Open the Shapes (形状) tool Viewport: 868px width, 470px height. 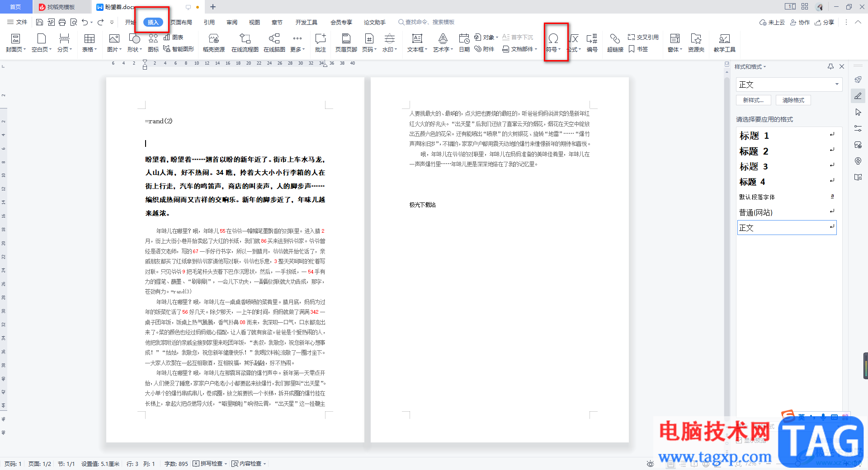coord(134,43)
